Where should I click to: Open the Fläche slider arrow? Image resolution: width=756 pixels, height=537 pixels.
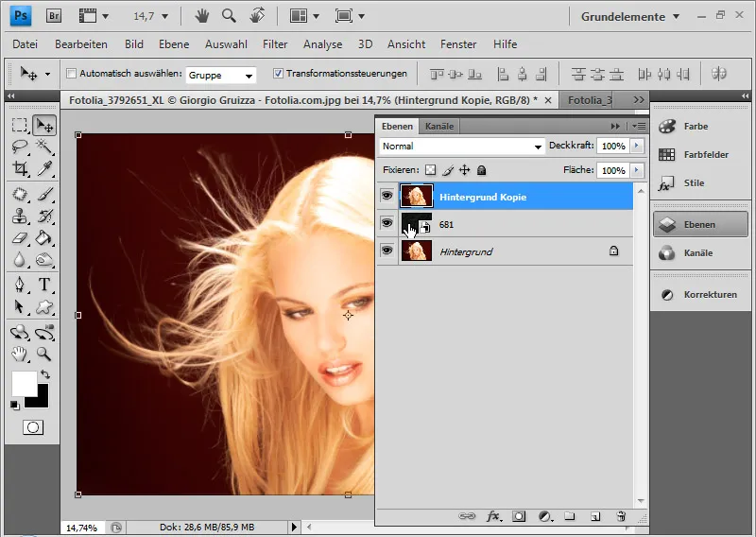click(637, 170)
